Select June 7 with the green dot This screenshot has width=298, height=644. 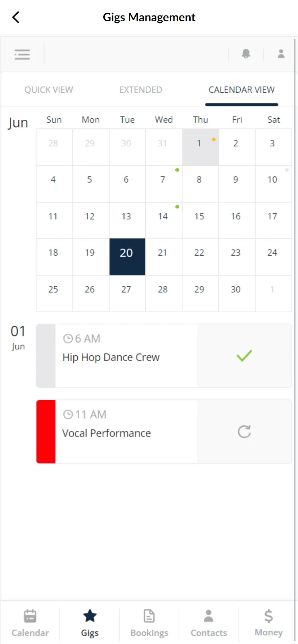[163, 179]
